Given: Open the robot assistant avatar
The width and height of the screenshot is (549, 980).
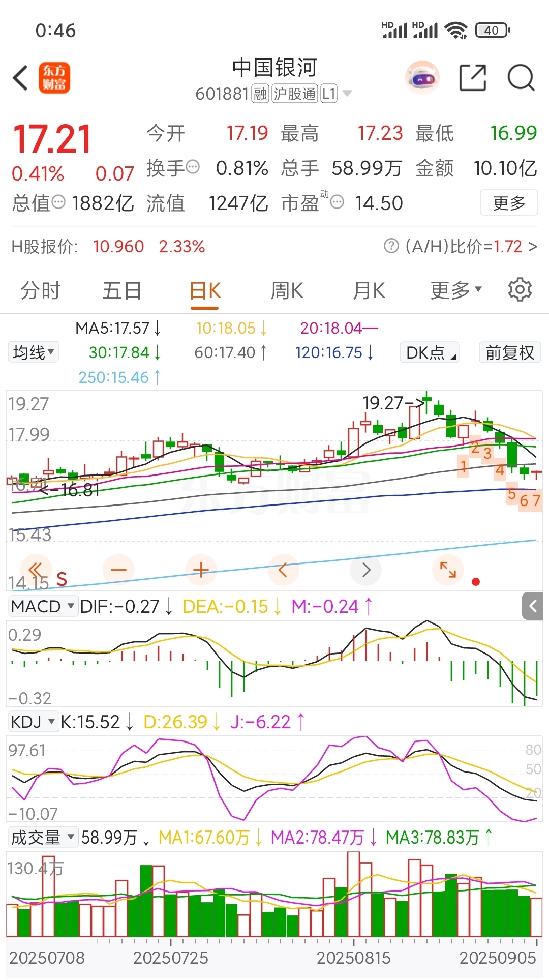Looking at the screenshot, I should (x=422, y=78).
